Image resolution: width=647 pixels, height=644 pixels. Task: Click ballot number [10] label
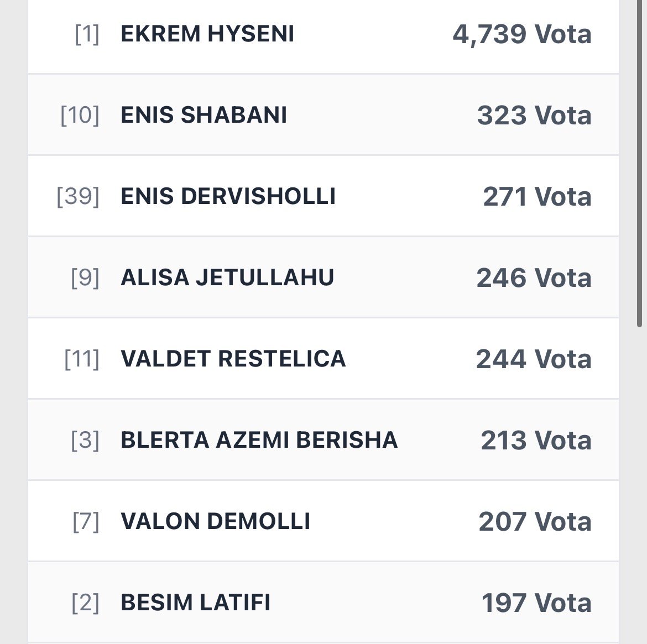[x=80, y=116]
